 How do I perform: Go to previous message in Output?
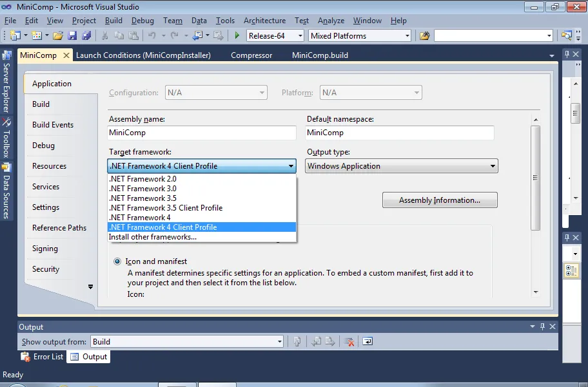(316, 341)
